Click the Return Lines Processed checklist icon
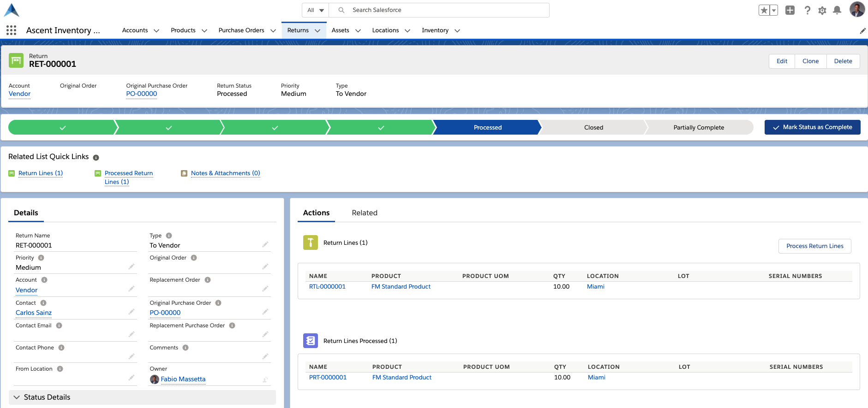Screen dimensions: 868x408 [311, 341]
